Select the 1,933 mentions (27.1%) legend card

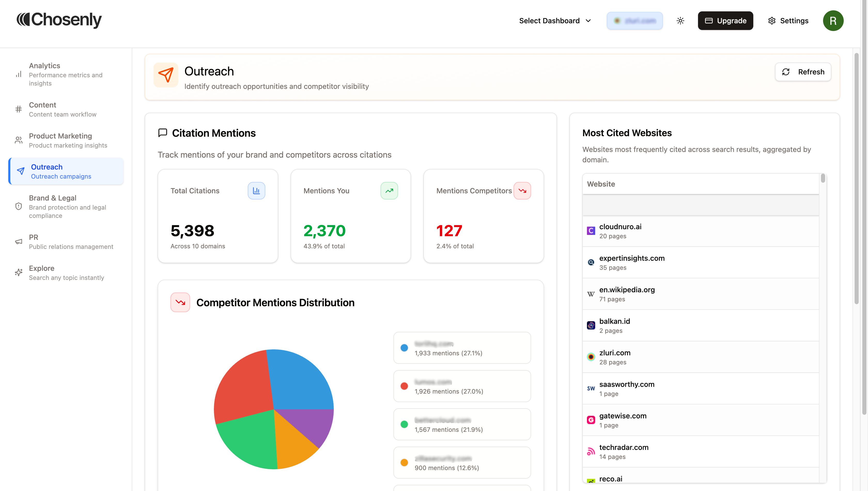coord(462,348)
